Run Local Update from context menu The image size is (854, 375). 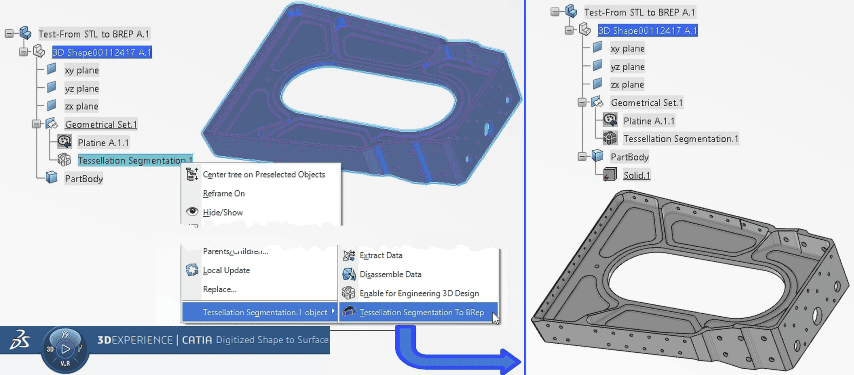click(x=226, y=270)
